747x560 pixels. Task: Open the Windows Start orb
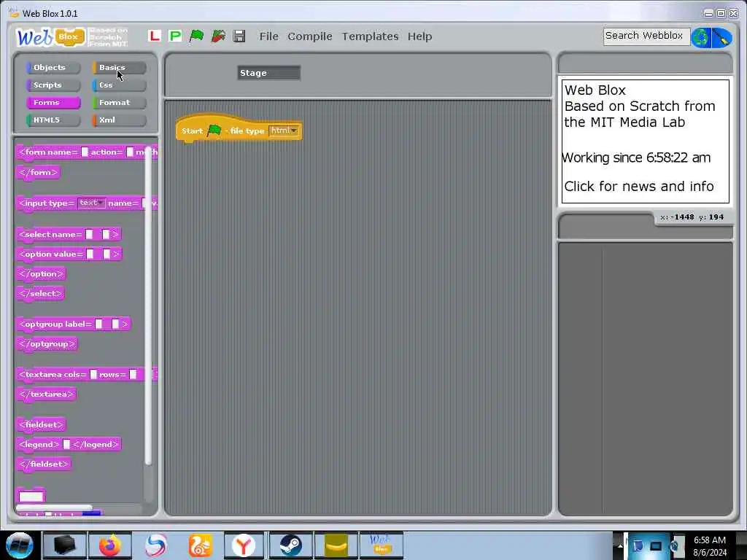(20, 545)
